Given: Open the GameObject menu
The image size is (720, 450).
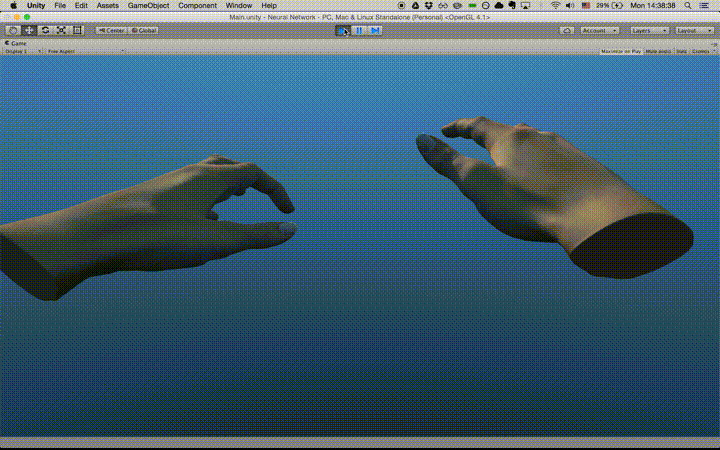Looking at the screenshot, I should pos(148,6).
